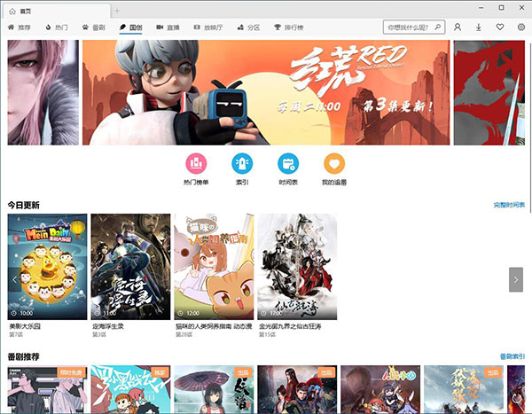Open the 放映厅 tab
Screen dimensions: 532x414
pos(208,27)
